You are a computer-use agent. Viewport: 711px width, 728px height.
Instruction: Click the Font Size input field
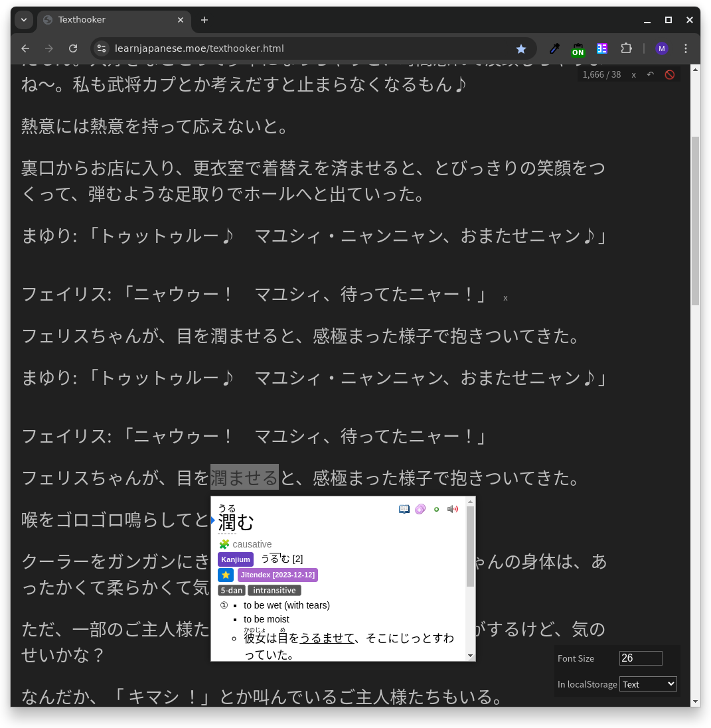point(641,658)
